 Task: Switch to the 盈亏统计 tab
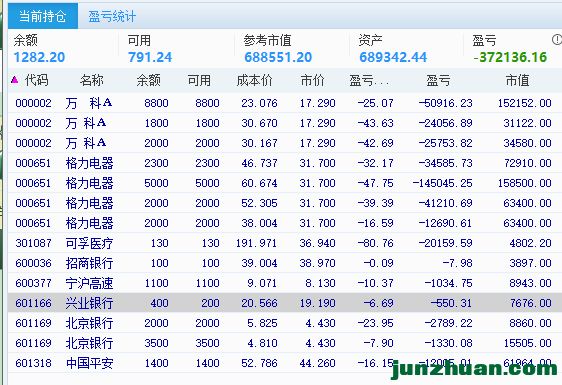tap(112, 16)
